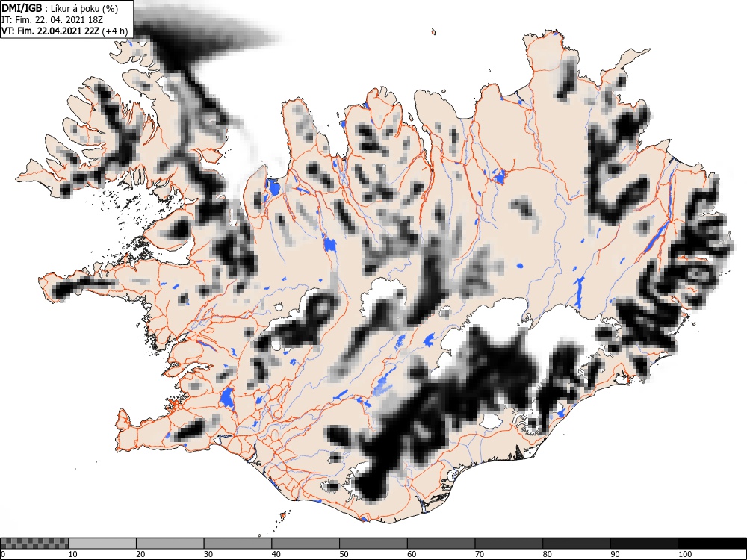Click the 'VT: Fim. 22.04.2021 22Z (+4 h)' line
This screenshot has width=747, height=560.
64,31
